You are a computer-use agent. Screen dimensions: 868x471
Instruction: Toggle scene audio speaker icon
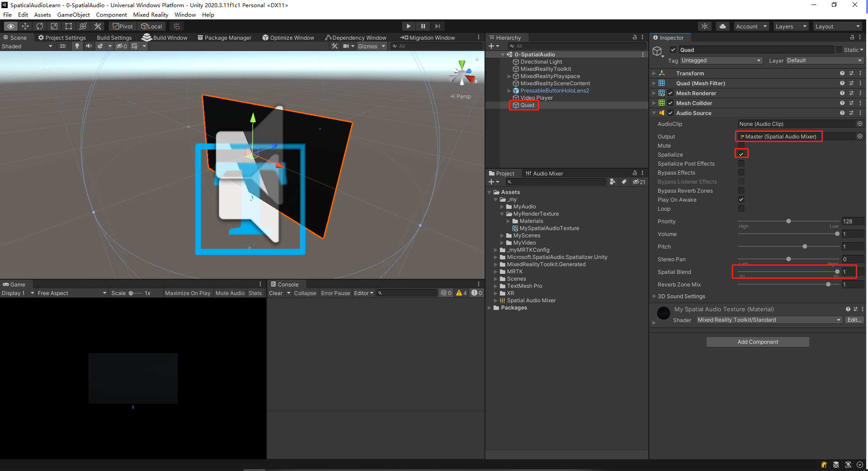tap(89, 46)
